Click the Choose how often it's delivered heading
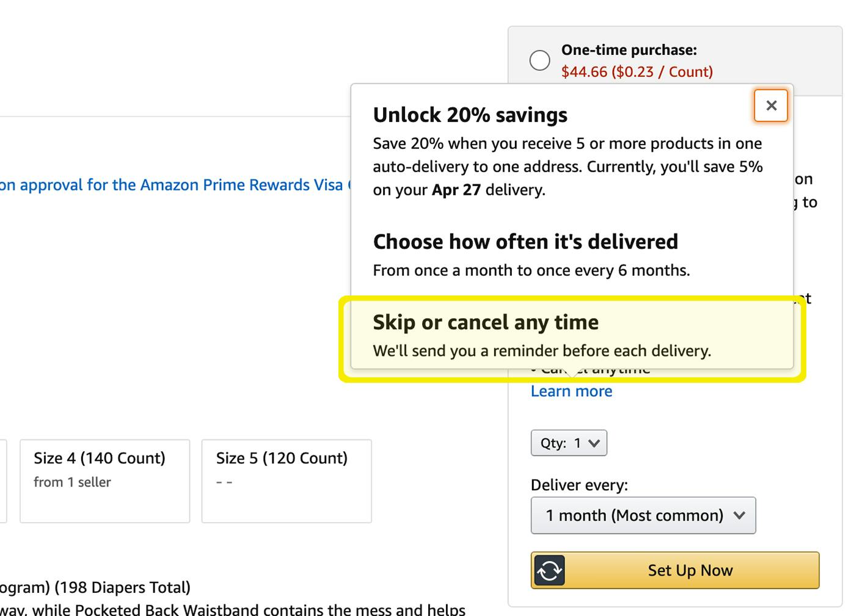Image resolution: width=854 pixels, height=616 pixels. [525, 242]
